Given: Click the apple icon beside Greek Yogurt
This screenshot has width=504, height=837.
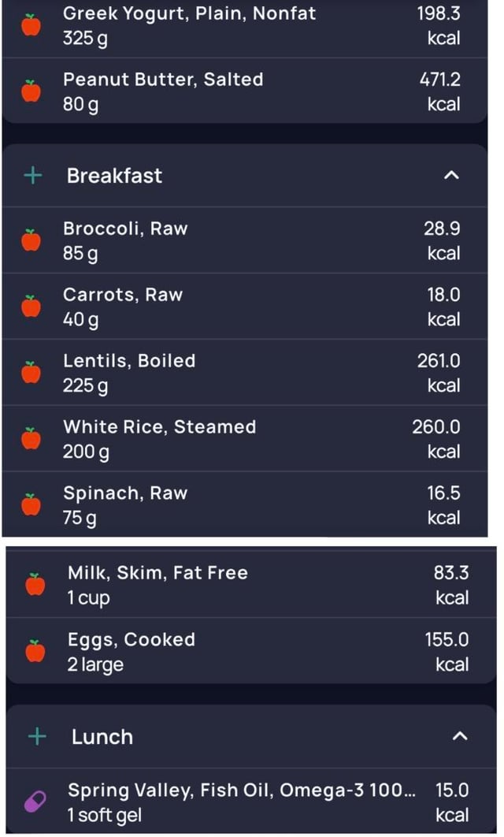Looking at the screenshot, I should point(31,25).
